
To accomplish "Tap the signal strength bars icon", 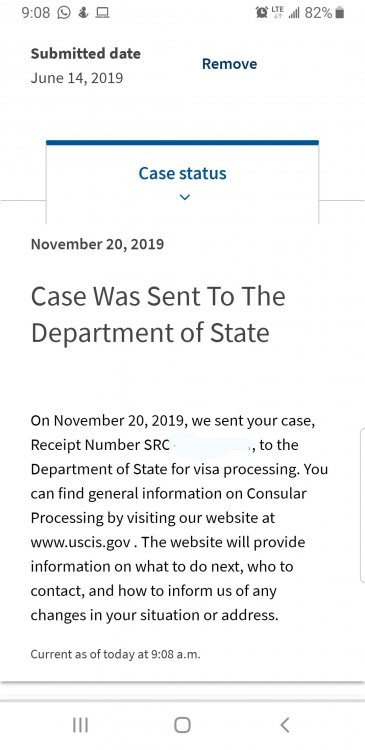I will [294, 13].
